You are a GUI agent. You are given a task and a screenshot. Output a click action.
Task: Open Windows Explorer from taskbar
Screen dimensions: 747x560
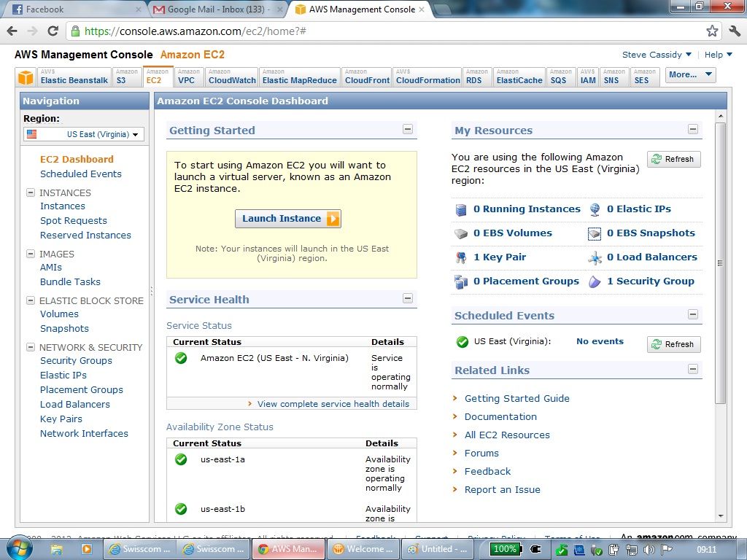coord(57,550)
